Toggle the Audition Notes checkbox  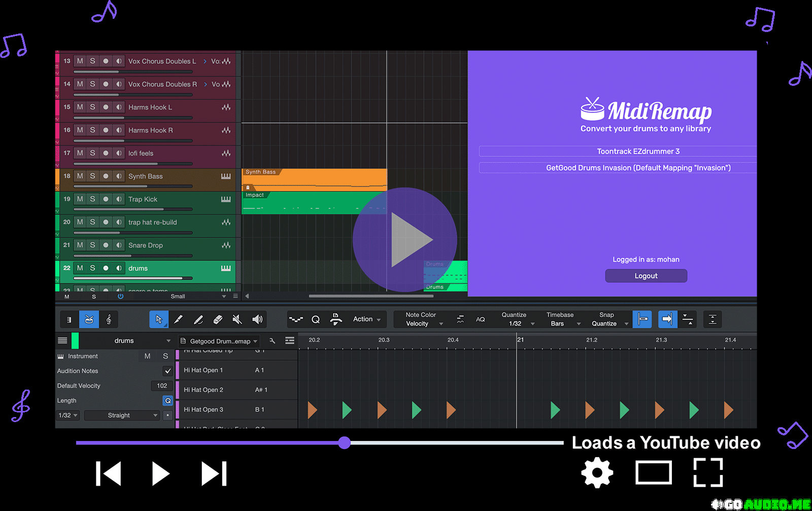pyautogui.click(x=167, y=371)
